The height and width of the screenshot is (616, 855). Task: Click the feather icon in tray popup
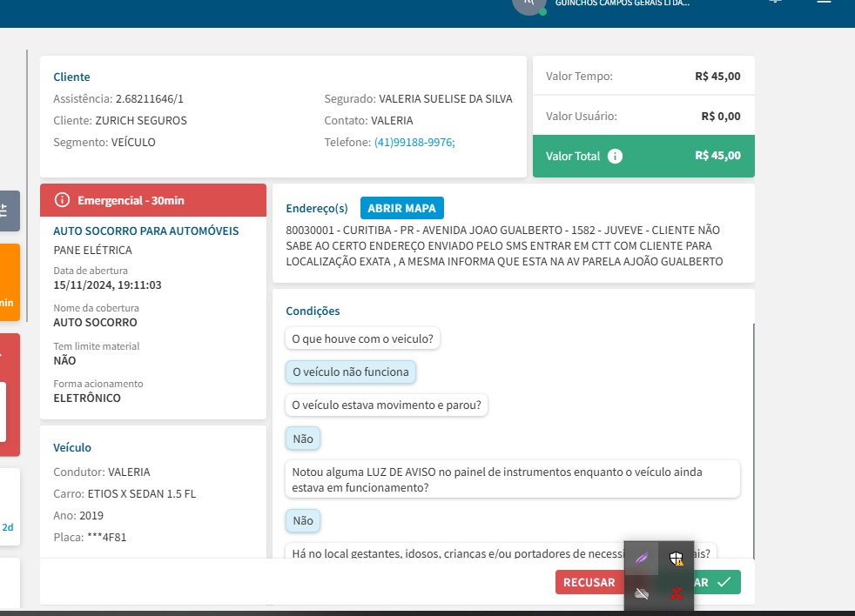(x=642, y=559)
